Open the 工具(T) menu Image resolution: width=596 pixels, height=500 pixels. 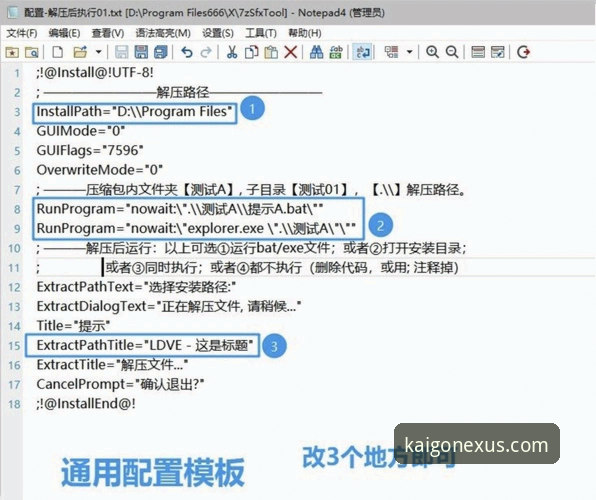click(261, 33)
